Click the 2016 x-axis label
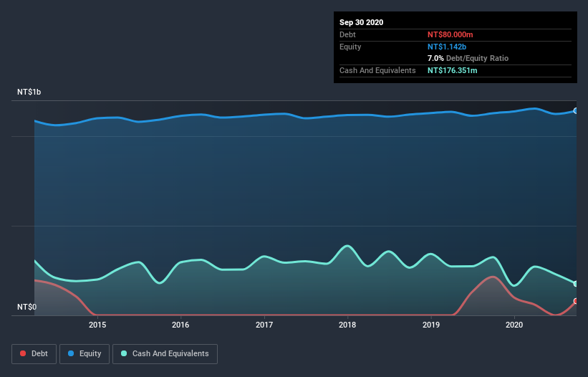Screen dimensions: 588x377 coord(180,325)
